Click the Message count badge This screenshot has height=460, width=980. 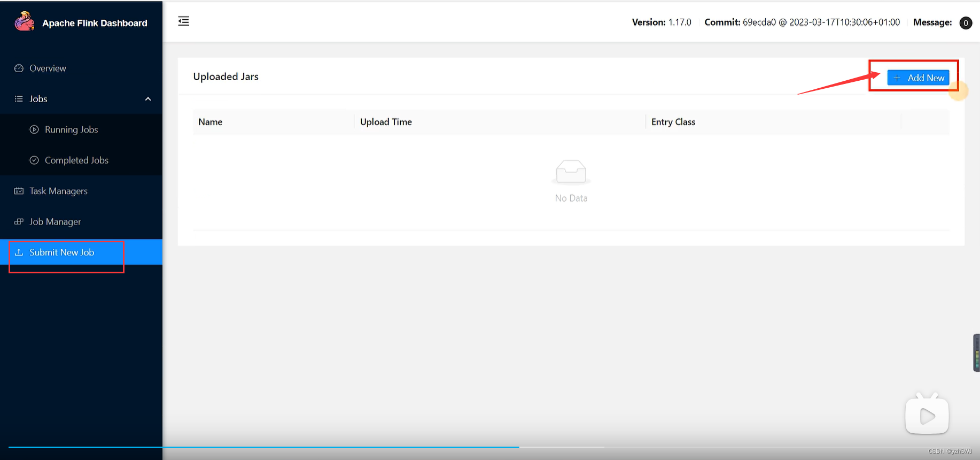pos(966,23)
